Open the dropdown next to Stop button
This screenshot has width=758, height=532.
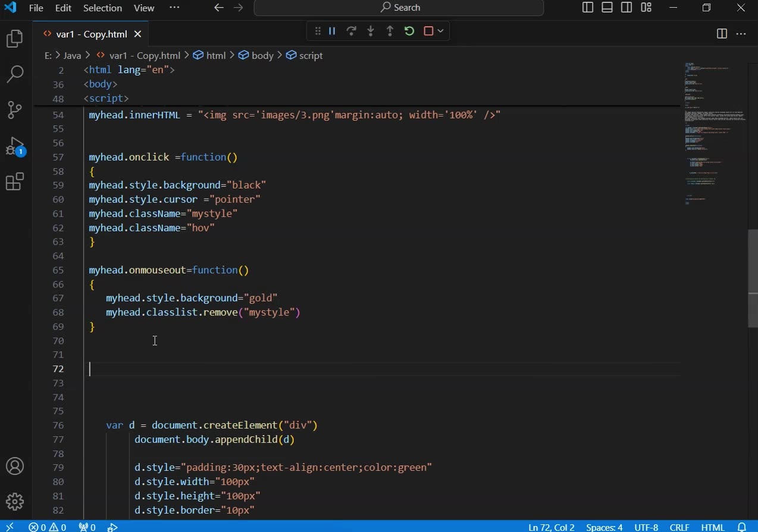coord(440,31)
